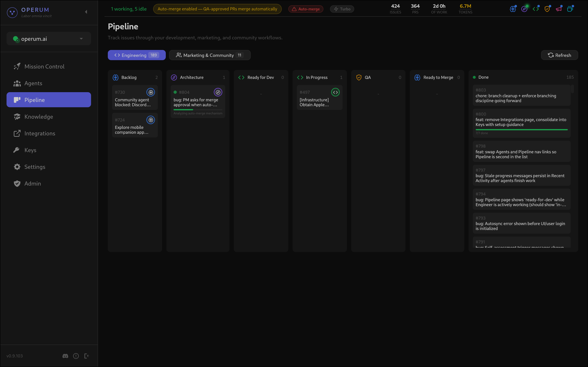The image size is (588, 367).
Task: Open the Pipeline section in the sidebar
Action: (x=49, y=99)
